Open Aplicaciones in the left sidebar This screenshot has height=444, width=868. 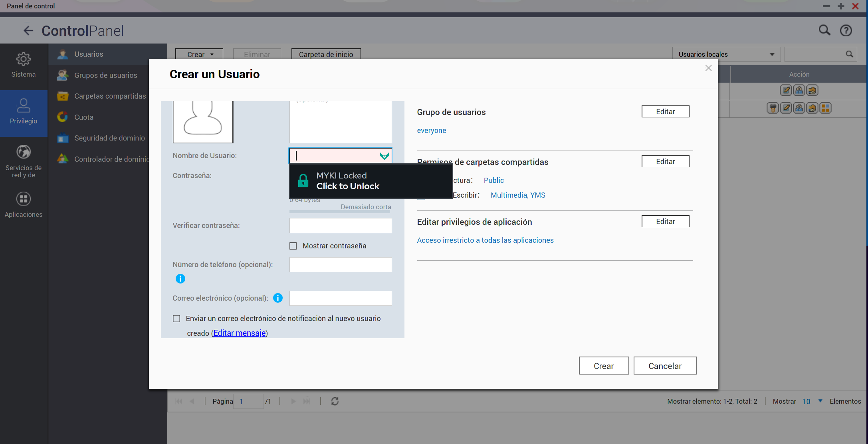point(24,204)
